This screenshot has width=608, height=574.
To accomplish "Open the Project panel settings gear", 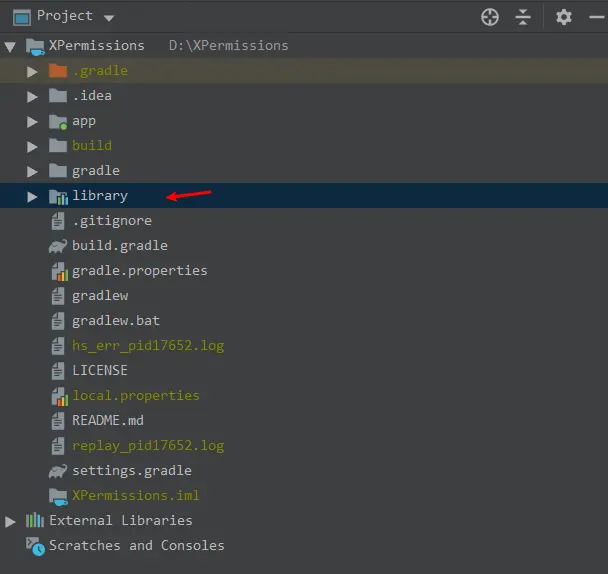I will click(x=563, y=17).
